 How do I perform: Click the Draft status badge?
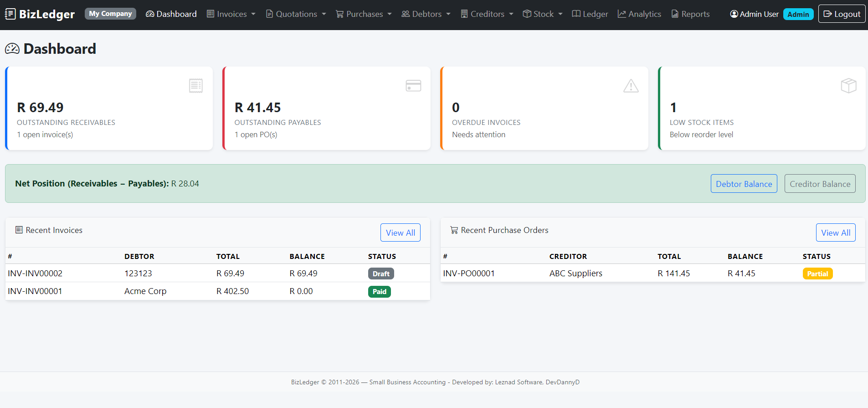(x=381, y=274)
